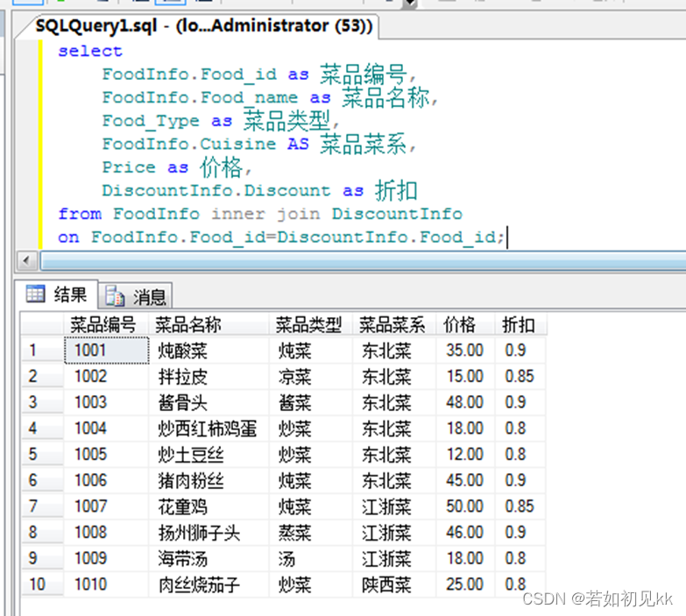
Task: Click the editor horizontal scroll left arrow
Action: click(26, 261)
